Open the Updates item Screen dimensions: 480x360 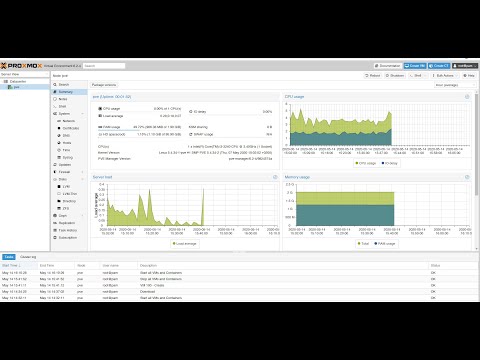coord(69,165)
